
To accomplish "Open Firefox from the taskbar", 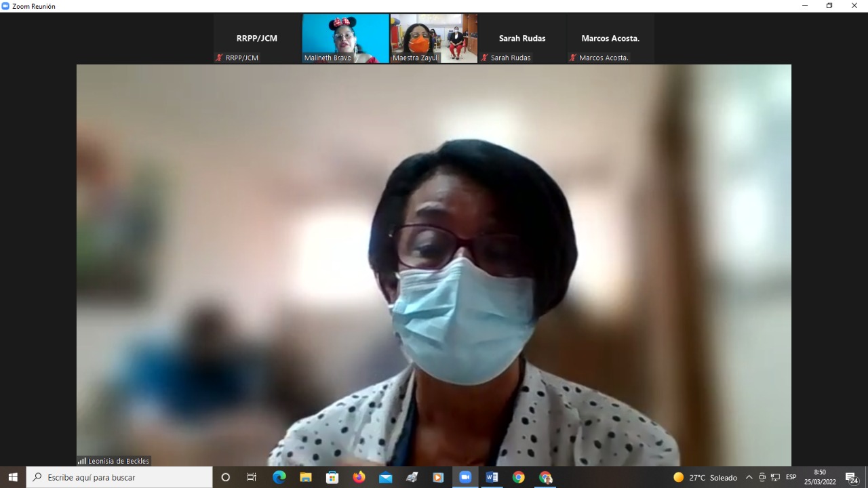I will [359, 477].
